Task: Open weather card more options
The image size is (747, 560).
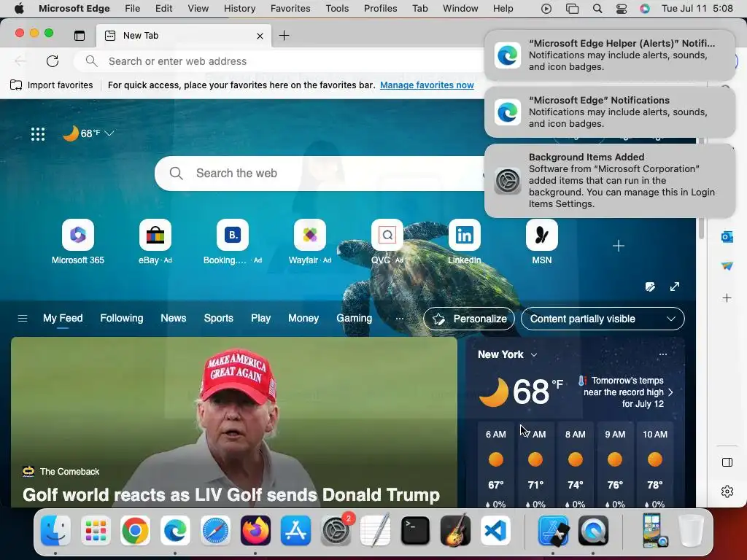Action: (662, 354)
